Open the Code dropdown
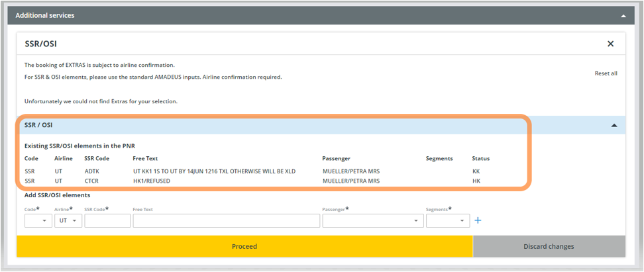The height and width of the screenshot is (272, 644). click(x=38, y=221)
